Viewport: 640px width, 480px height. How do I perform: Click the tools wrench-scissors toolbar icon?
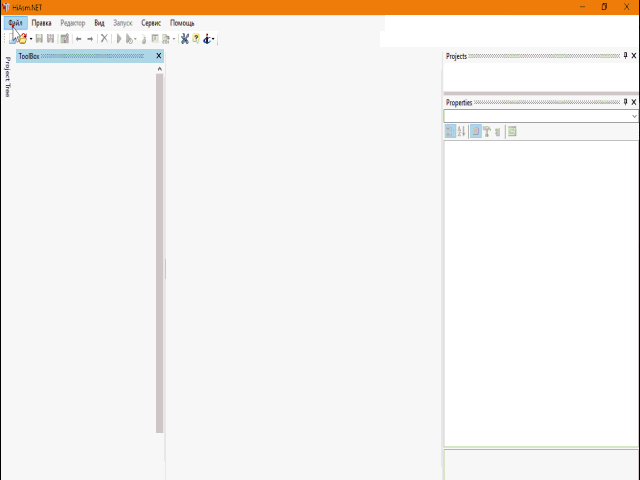tap(185, 39)
